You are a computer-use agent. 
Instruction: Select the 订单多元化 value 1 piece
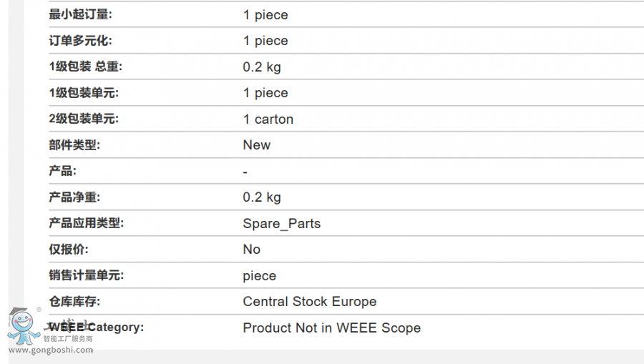pos(265,41)
